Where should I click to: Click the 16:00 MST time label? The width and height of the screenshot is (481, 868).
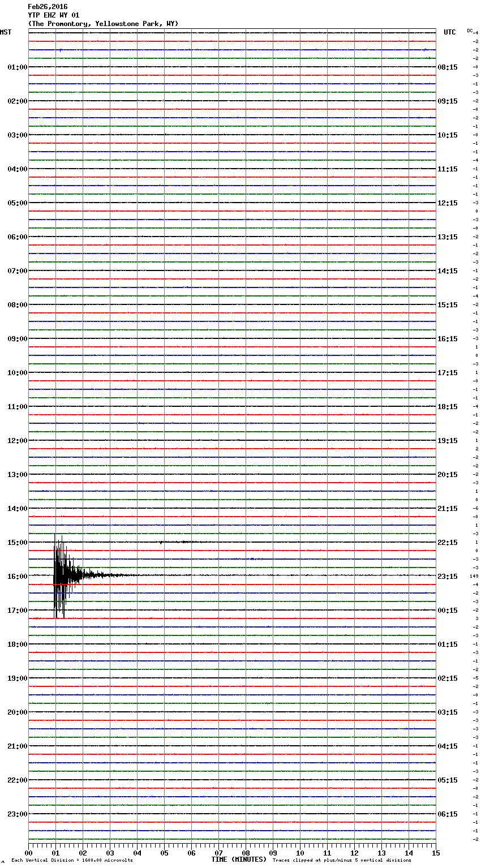(18, 577)
